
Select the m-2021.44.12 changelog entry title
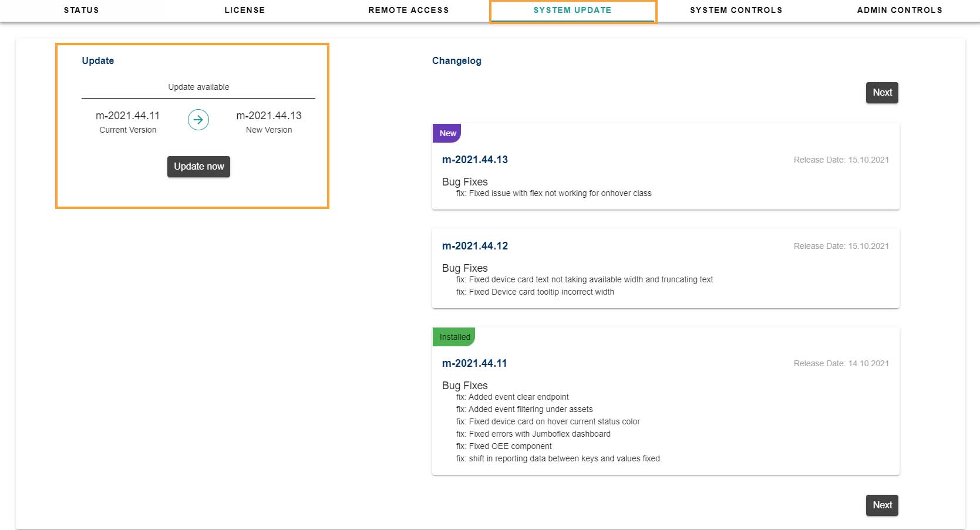[x=475, y=246]
